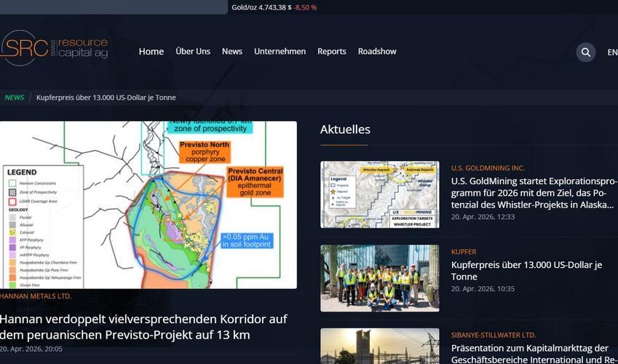Open headline Hannan verdoppelt vielversprechenden Korridor

143,327
